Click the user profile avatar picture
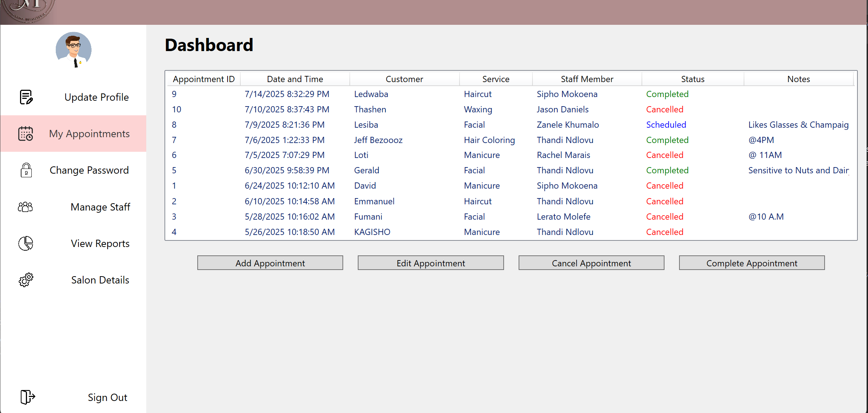The image size is (868, 413). point(73,50)
